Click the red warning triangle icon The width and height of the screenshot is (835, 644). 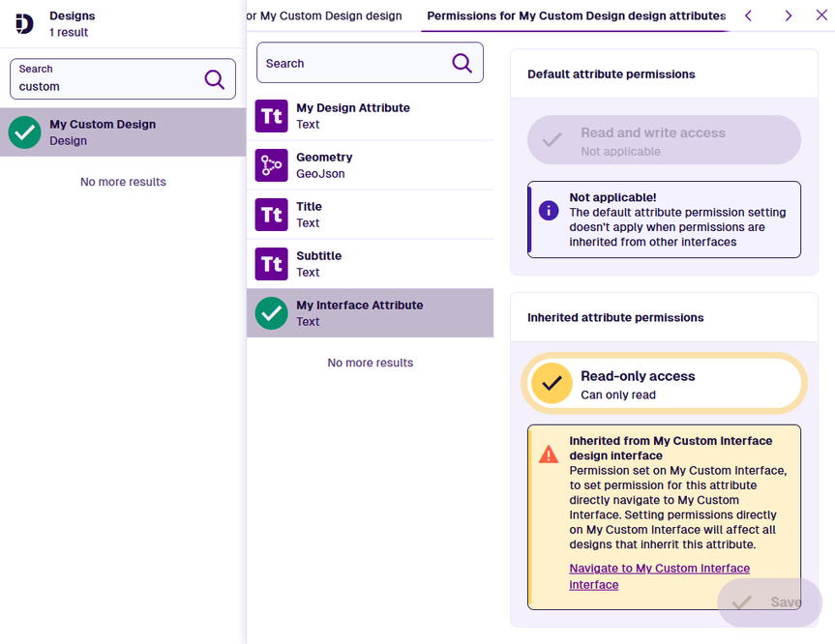tap(549, 454)
